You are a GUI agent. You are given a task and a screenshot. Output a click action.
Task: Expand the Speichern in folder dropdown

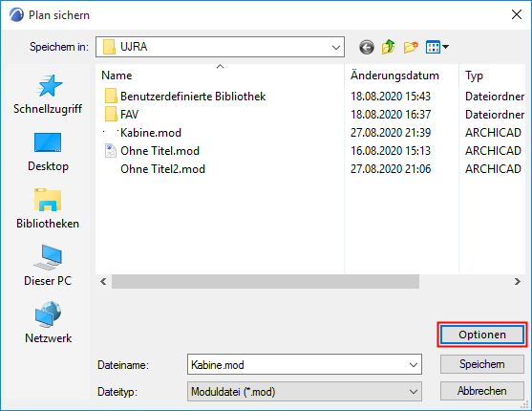pos(336,47)
